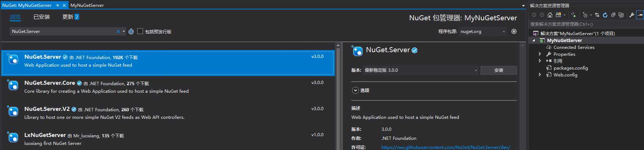Open the search history dropdown
This screenshot has width=644, height=150.
124,32
